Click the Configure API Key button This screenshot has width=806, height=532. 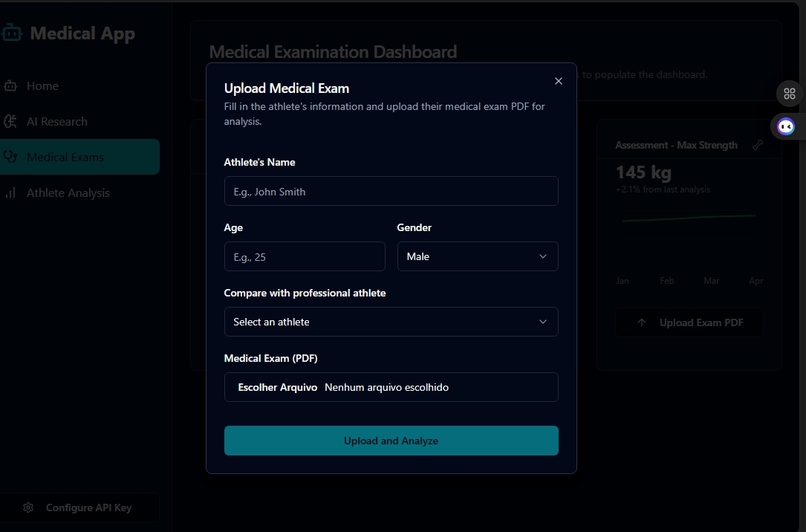80,507
